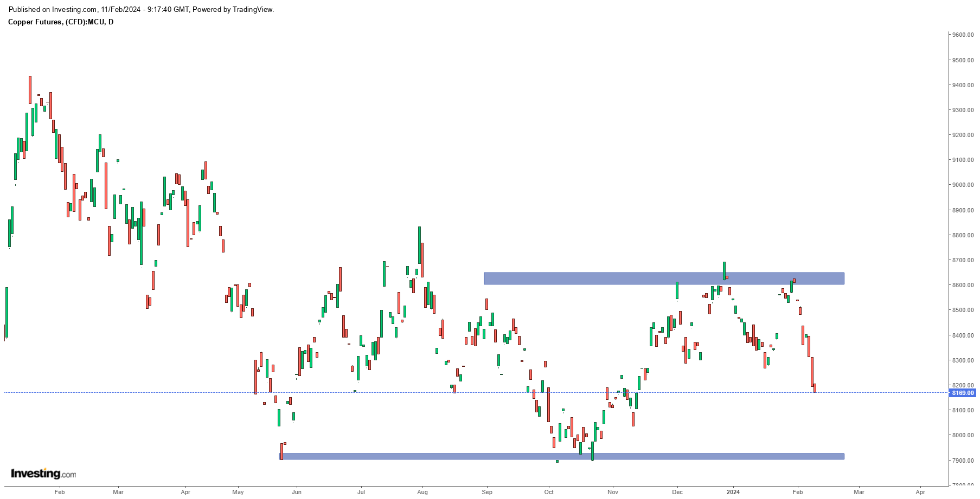Click the Nov label on time axis
Screen dimensions: 980x499
pos(613,492)
